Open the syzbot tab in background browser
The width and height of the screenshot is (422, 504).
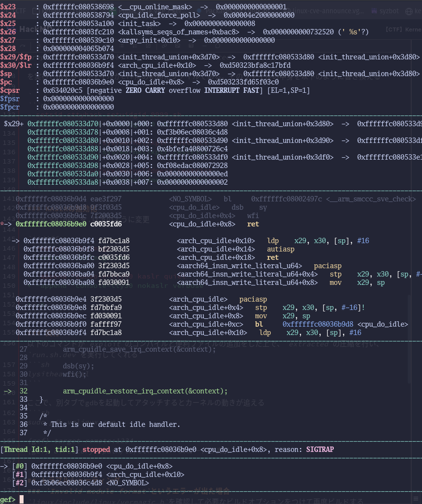385,11
